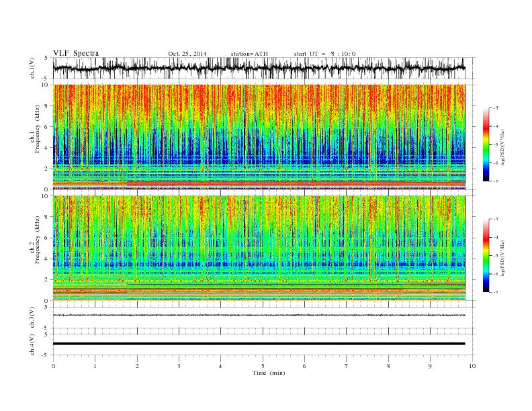532x411 pixels.
Task: Click the "-7" tick on ch.2 color bar
Action: pos(496,292)
